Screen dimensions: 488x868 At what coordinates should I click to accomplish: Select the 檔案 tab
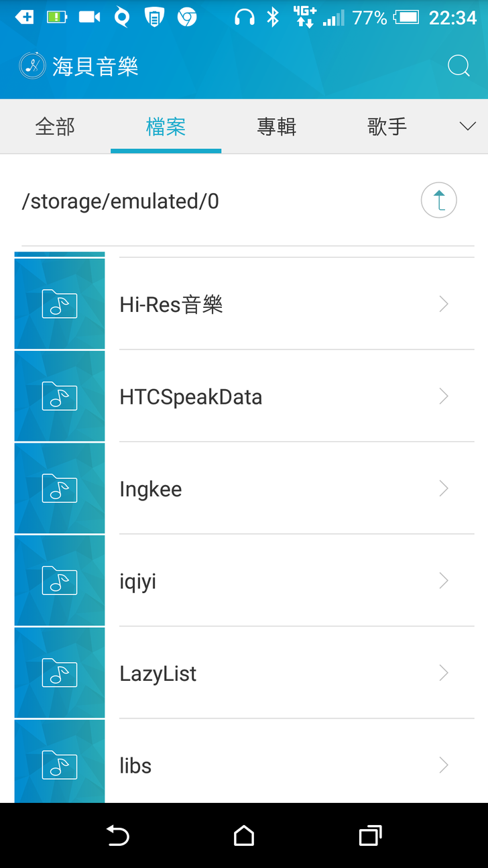click(166, 126)
